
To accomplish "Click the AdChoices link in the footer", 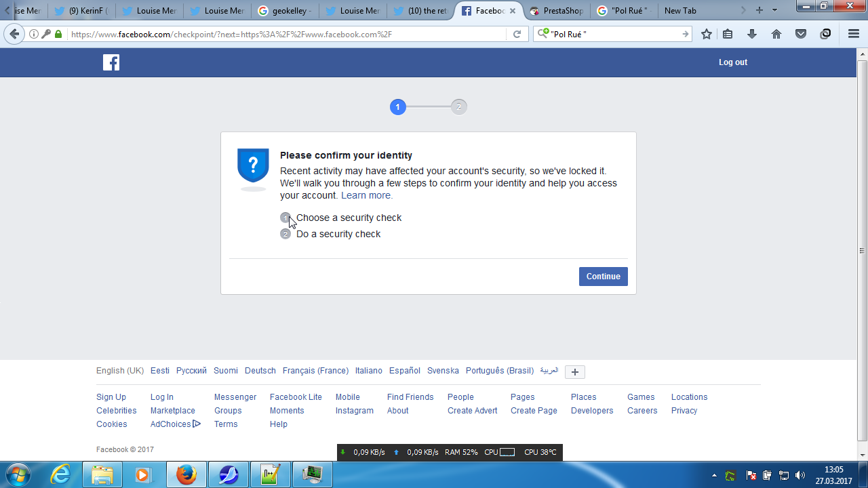I will coord(176,424).
